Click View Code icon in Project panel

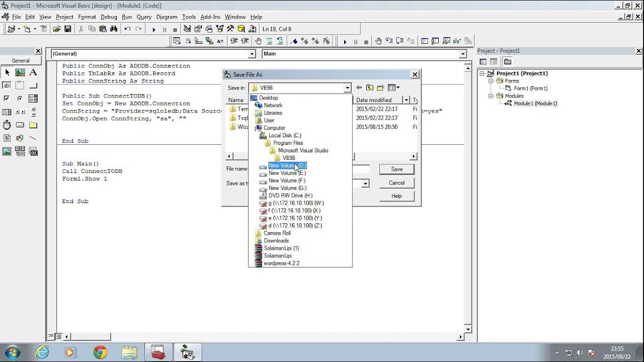[483, 61]
